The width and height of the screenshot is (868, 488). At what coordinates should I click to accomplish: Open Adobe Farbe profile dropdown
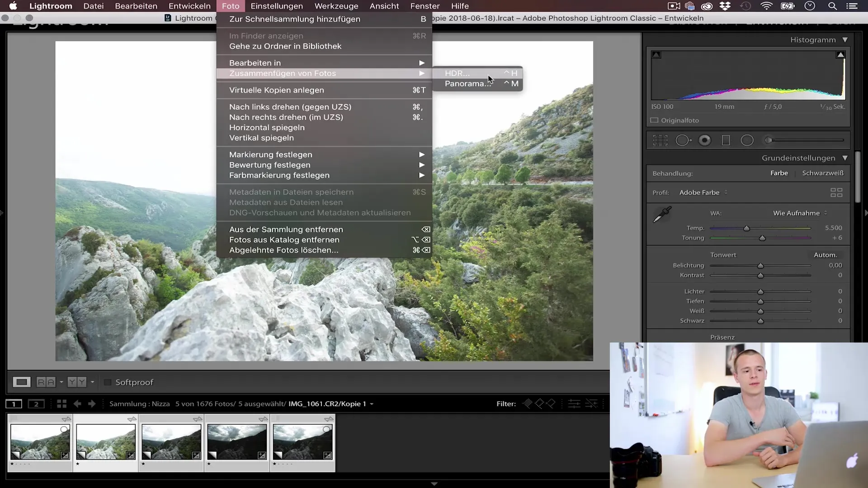[x=703, y=192]
